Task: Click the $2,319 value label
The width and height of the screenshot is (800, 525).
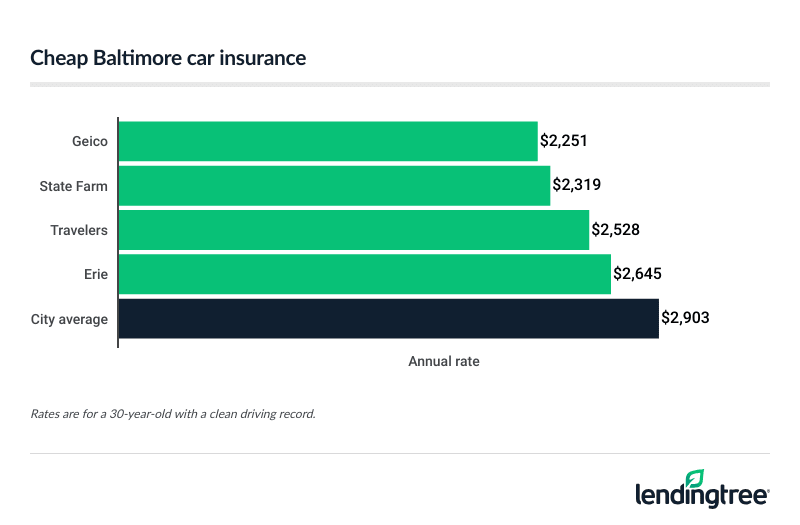Action: 578,186
